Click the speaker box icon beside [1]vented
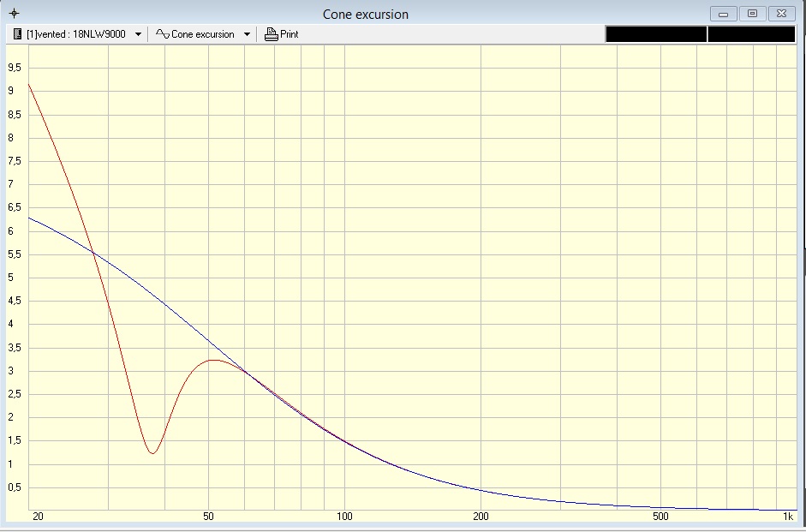 click(x=18, y=34)
